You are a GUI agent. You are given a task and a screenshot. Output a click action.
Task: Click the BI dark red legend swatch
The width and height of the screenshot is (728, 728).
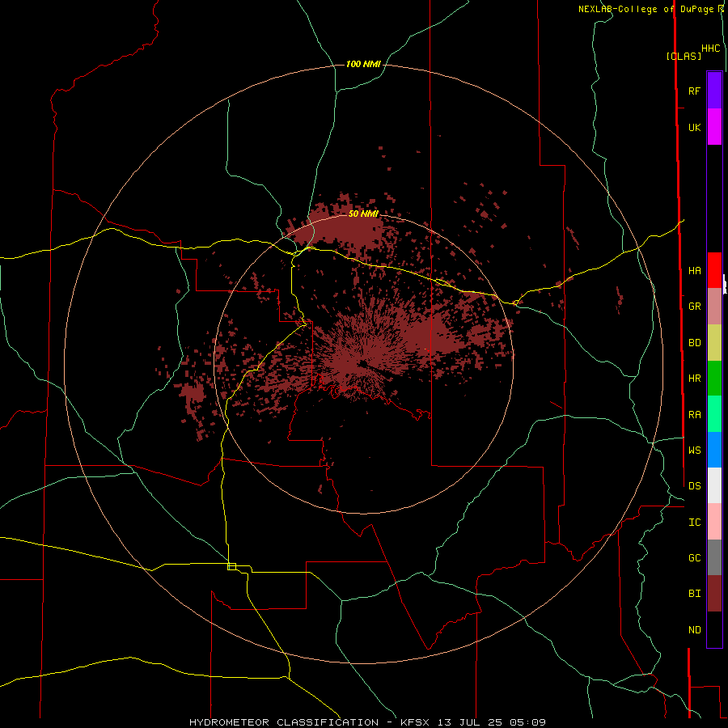click(x=714, y=594)
